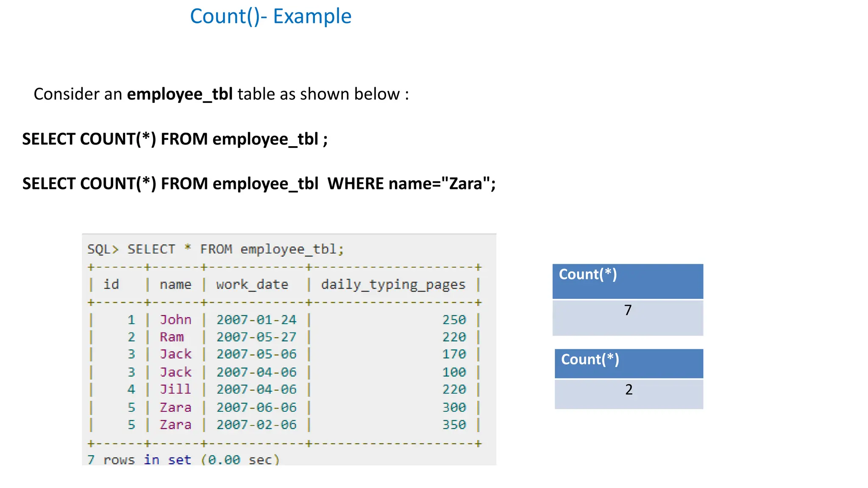Click the first query 'SELECT COUNT(*) FROM employee_tbl ;'
Viewport: 868px width, 488px height.
point(175,139)
